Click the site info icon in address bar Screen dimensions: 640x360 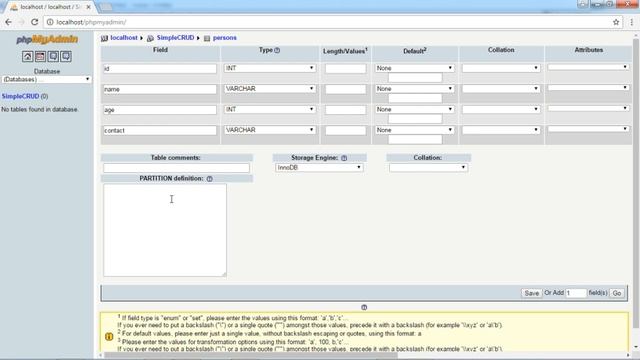(50, 22)
